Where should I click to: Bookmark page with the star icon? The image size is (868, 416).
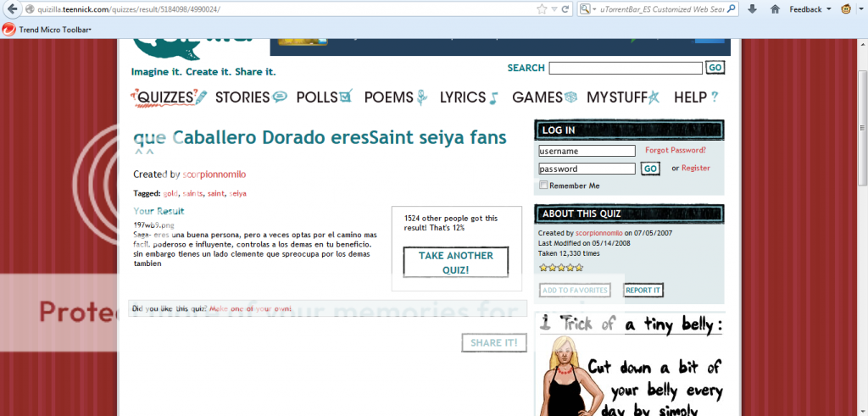(x=542, y=8)
